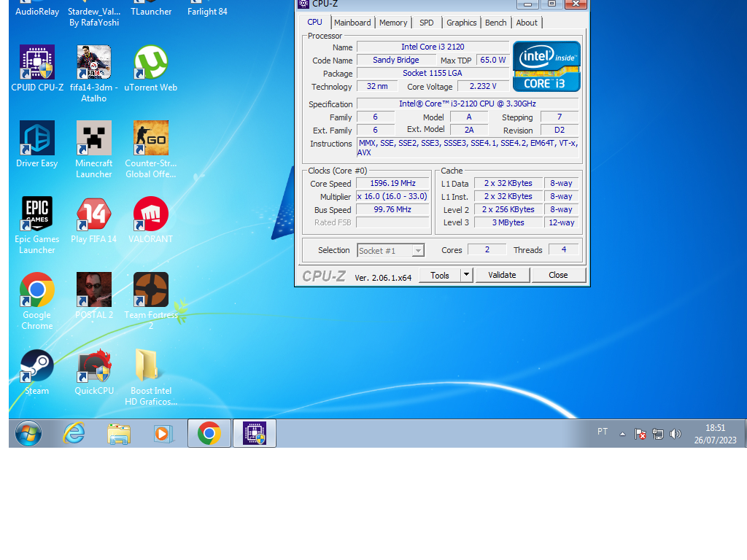Select the CPUID CPU-Z desktop icon
747x560 pixels.
[x=37, y=68]
